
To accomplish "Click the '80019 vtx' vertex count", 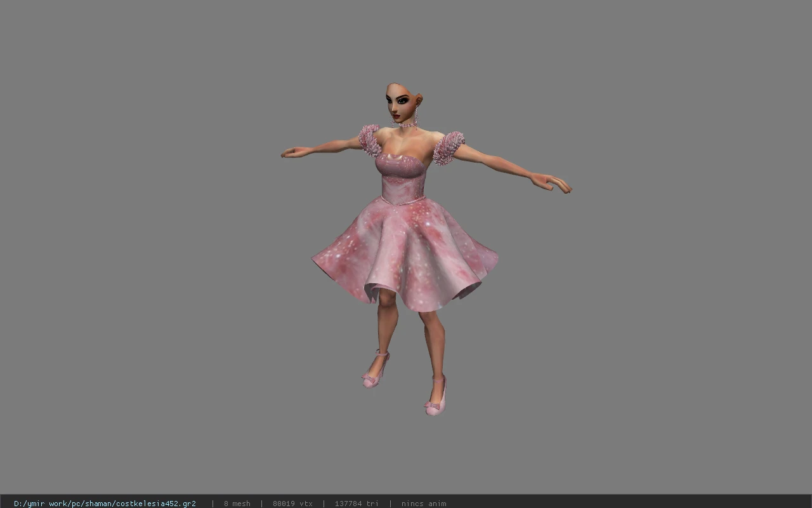I will 292,504.
